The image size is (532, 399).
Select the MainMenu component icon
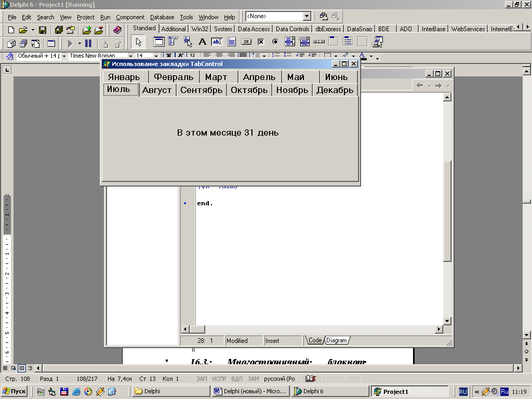(173, 42)
